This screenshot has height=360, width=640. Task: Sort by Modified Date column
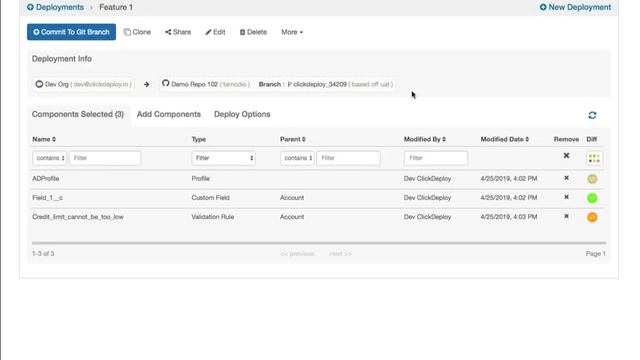tap(504, 139)
